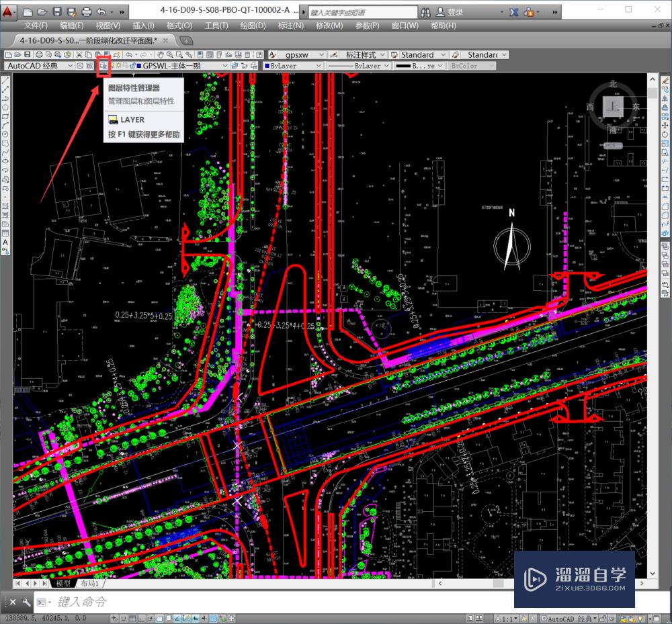Open the 格式(O) menu
This screenshot has width=672, height=624.
tap(179, 26)
